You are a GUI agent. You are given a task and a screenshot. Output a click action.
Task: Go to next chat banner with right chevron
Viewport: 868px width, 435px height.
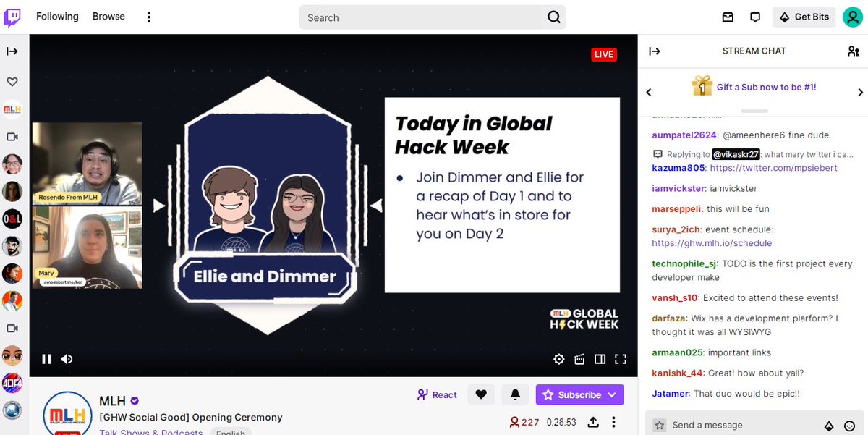[x=861, y=92]
